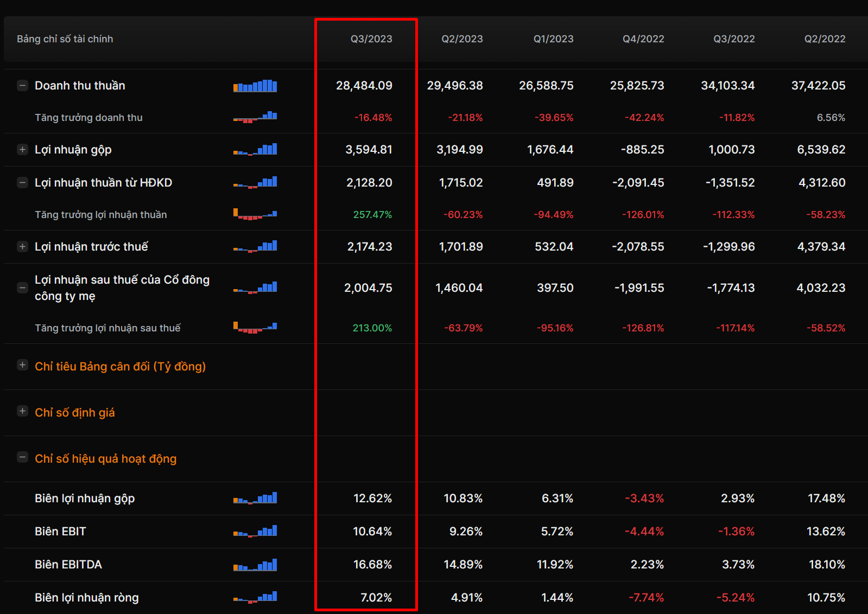Expand the Lợi nhuận gộp row

click(22, 150)
